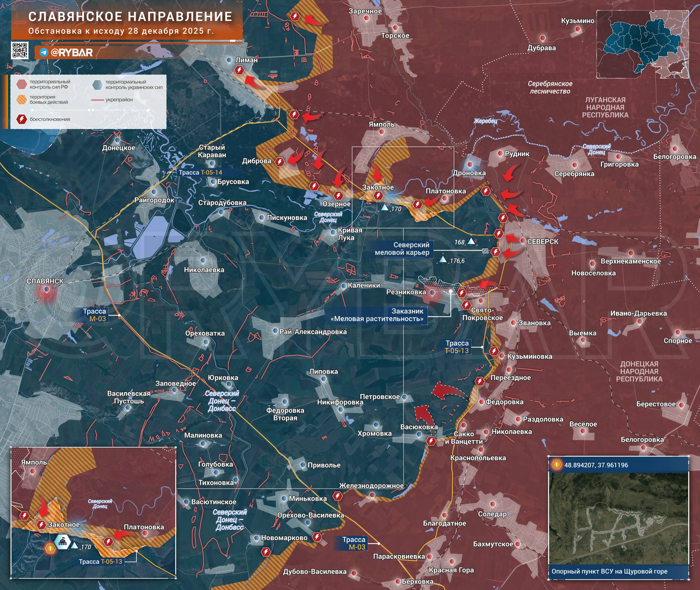Click the @RYBAR channel name
This screenshot has height=590, width=700.
(x=71, y=53)
